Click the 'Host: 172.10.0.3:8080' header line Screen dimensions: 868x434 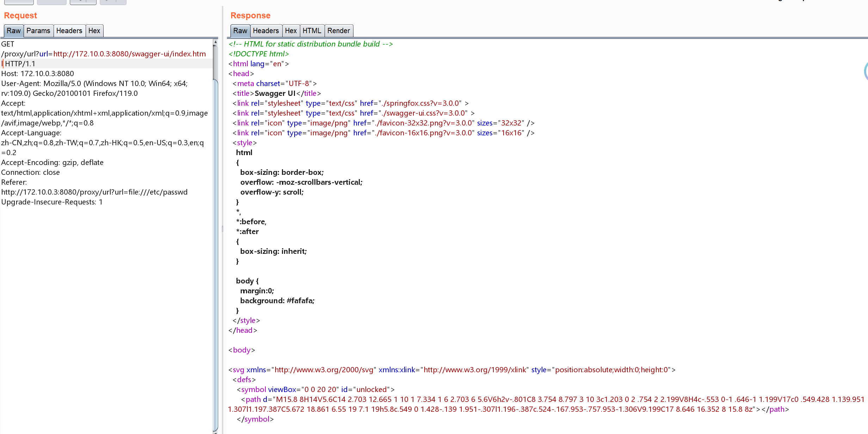click(38, 74)
